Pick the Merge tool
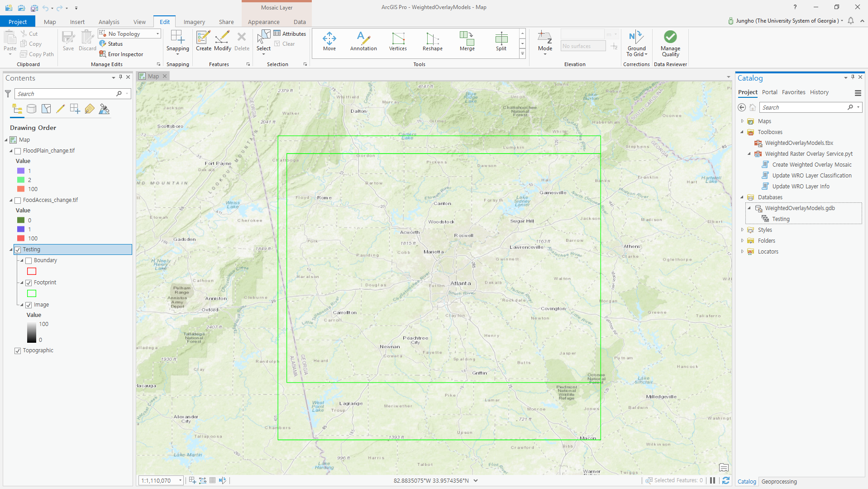This screenshot has width=868, height=489. coord(467,41)
